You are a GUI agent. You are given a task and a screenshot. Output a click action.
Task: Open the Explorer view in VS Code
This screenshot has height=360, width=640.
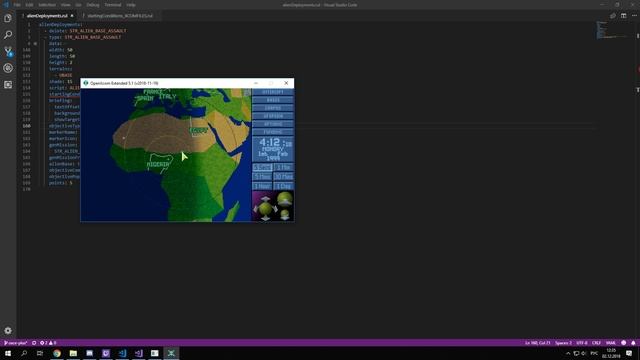(x=8, y=18)
